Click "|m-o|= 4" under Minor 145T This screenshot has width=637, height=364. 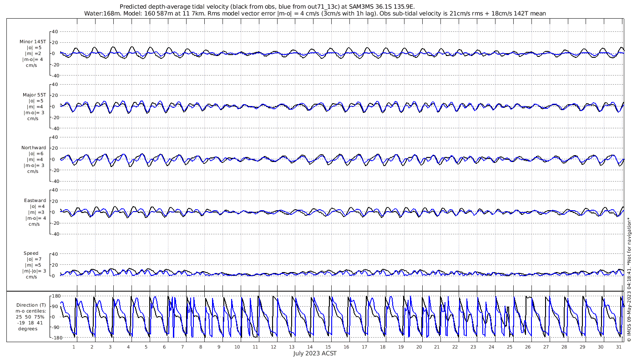coord(34,59)
